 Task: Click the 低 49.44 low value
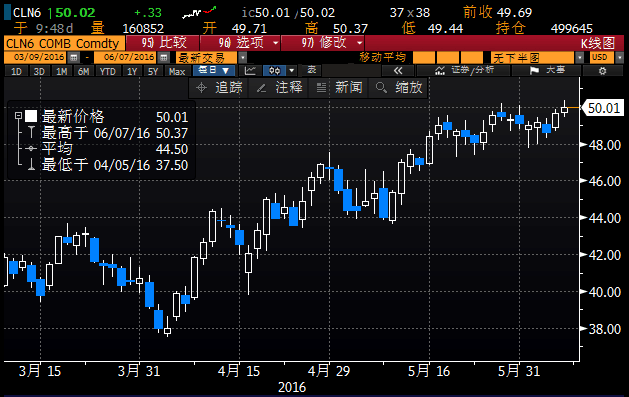point(432,28)
